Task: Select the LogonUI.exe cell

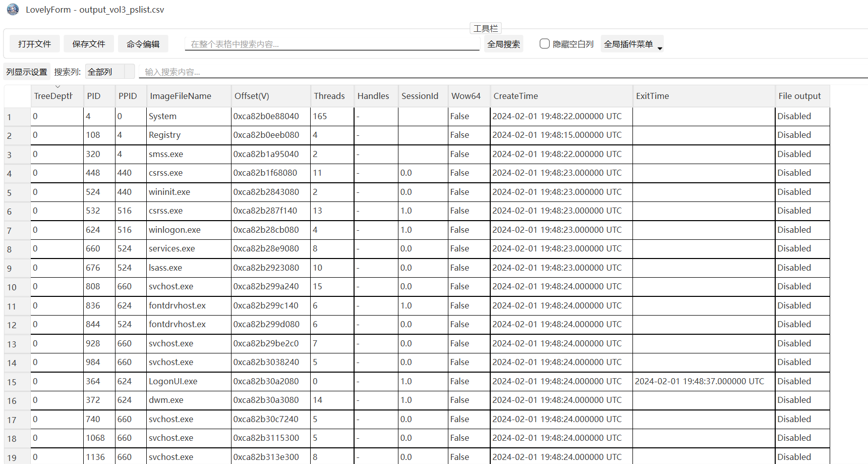Action: pyautogui.click(x=189, y=381)
